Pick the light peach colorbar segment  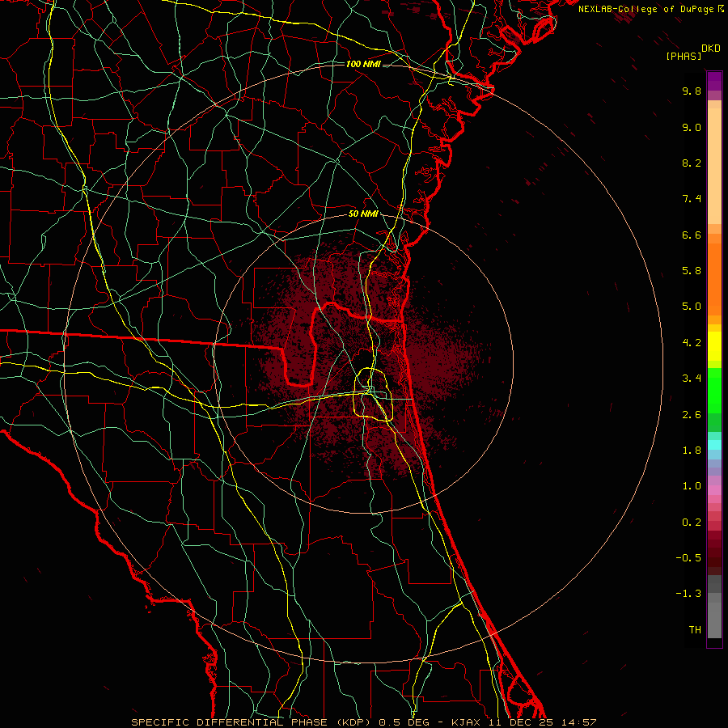point(714,166)
